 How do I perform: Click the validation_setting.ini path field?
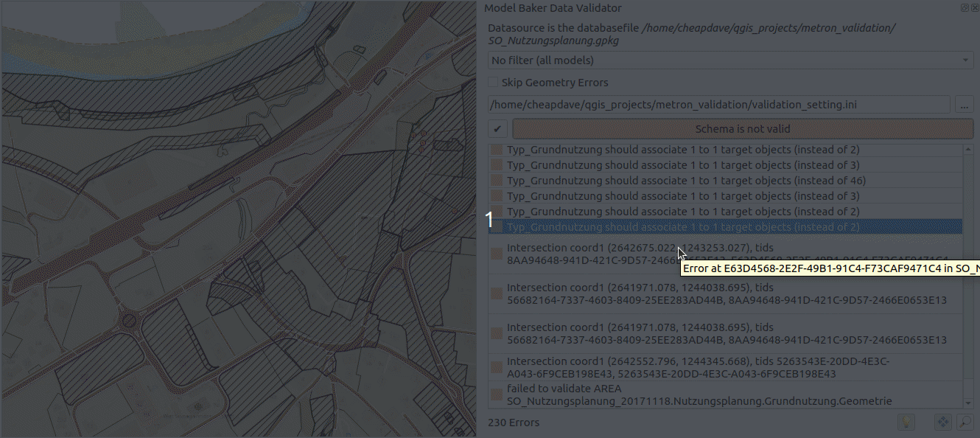[718, 105]
